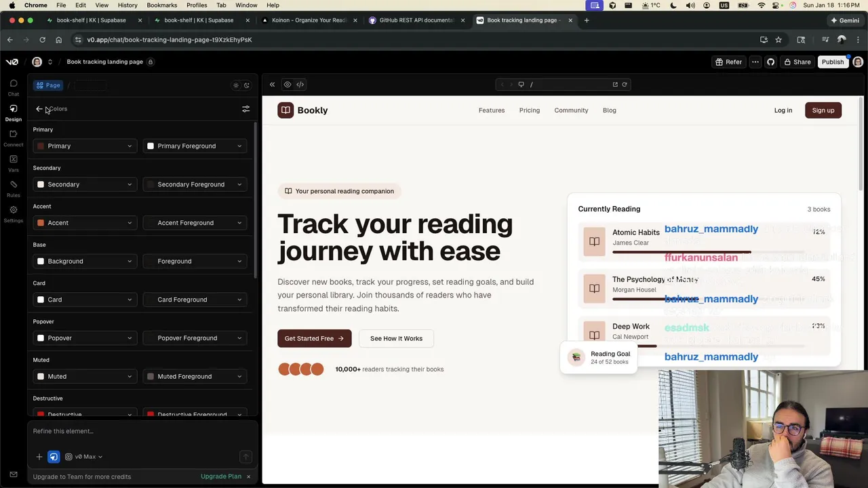Open the mail feedback icon in sidebar
The image size is (868, 488).
tap(13, 474)
